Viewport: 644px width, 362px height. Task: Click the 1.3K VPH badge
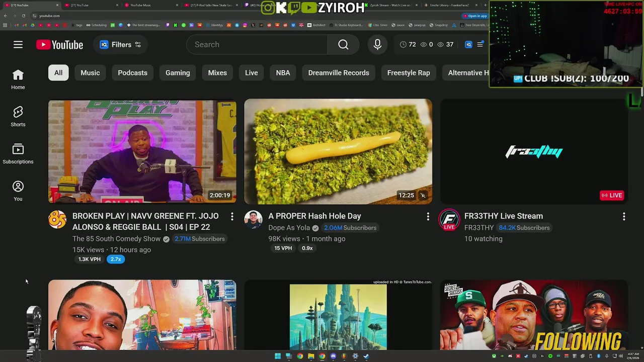click(x=90, y=259)
